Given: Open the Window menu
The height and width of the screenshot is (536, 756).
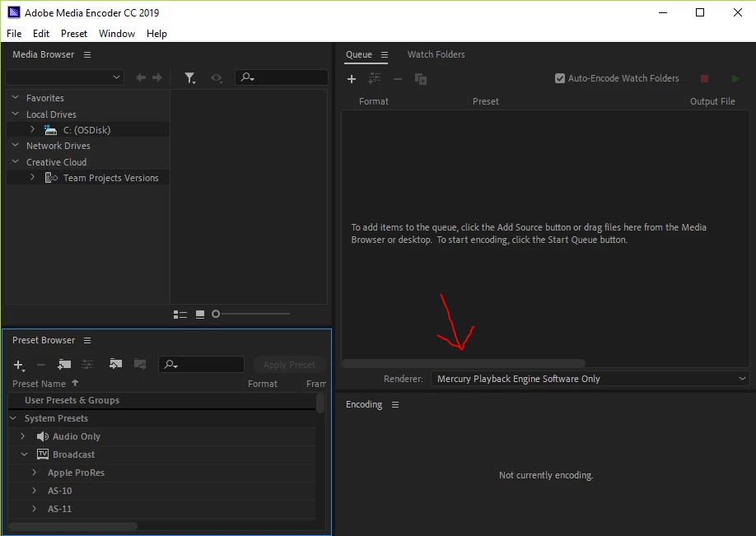Looking at the screenshot, I should pos(117,34).
